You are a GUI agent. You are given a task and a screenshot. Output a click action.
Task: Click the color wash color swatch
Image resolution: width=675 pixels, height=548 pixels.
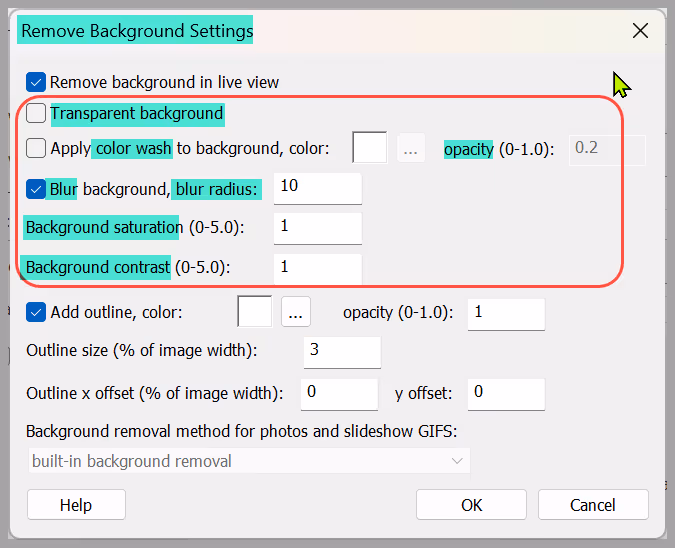[x=369, y=148]
